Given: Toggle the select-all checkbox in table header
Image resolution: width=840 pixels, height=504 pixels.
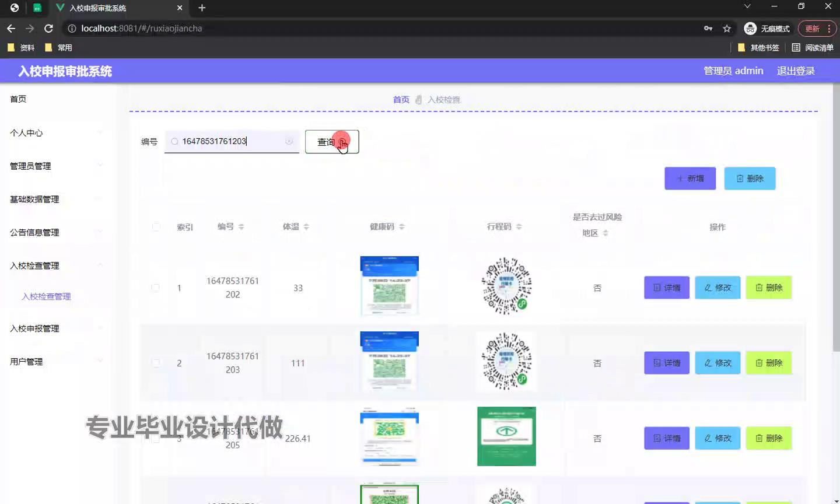Looking at the screenshot, I should click(156, 227).
